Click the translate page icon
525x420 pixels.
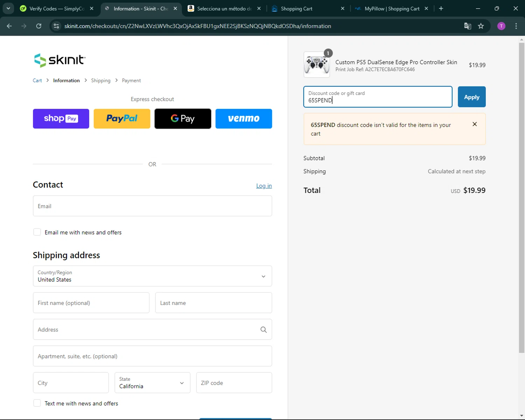point(468,26)
